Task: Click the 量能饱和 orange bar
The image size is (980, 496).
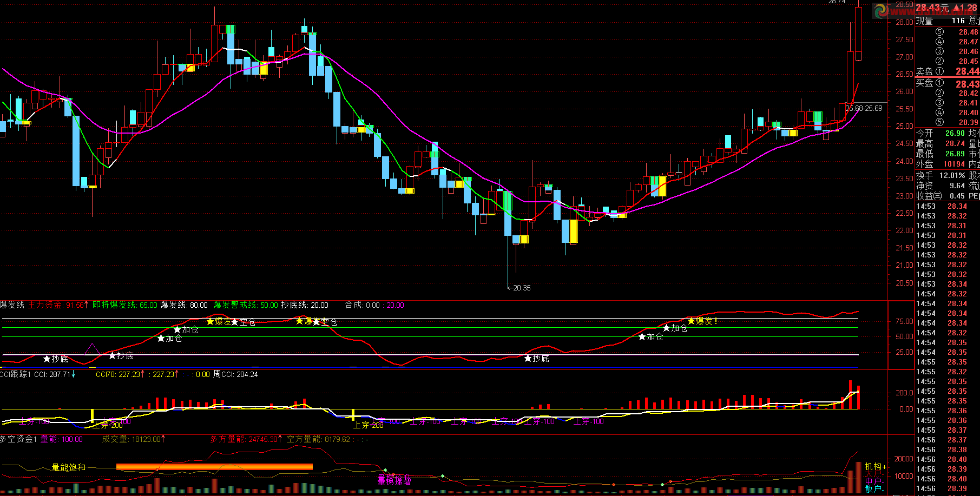Action: pos(214,467)
